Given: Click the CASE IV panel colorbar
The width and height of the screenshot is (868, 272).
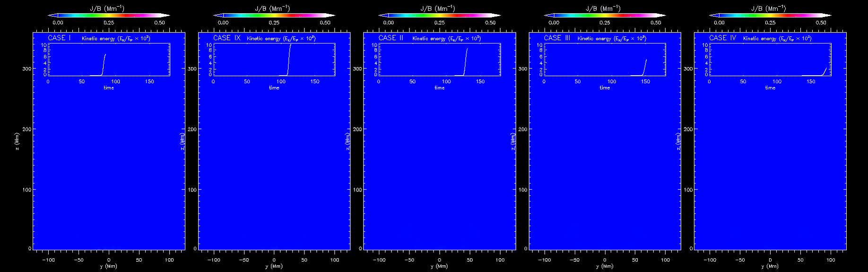Looking at the screenshot, I should pos(770,15).
